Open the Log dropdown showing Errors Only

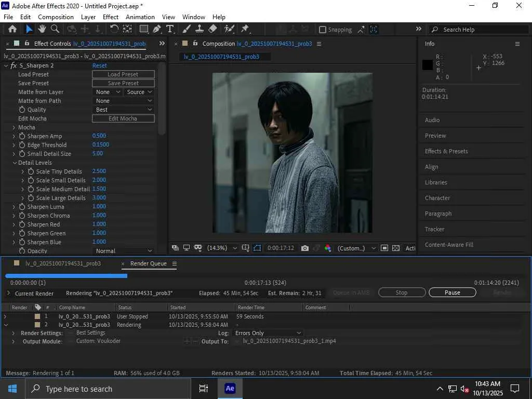click(268, 333)
